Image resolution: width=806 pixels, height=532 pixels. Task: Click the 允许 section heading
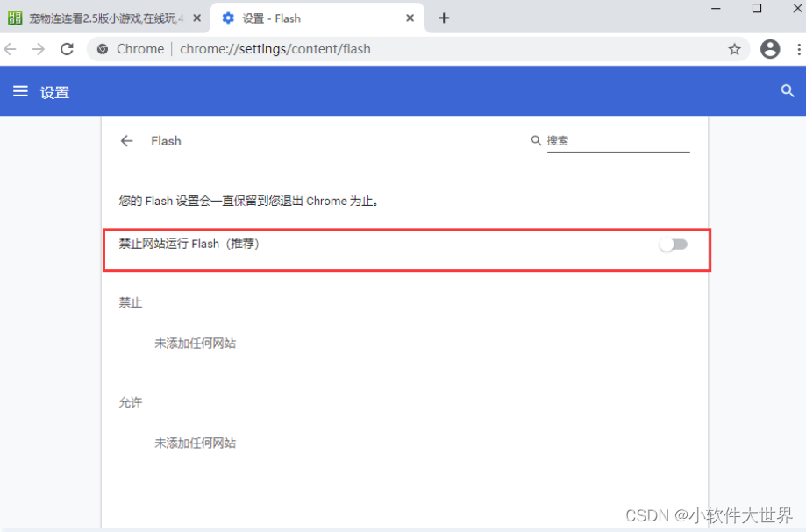tap(131, 402)
